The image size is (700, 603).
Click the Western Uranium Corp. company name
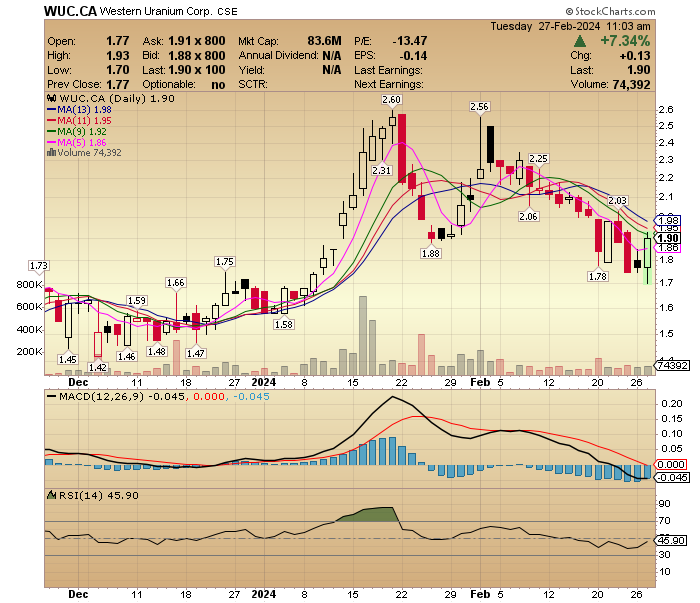click(x=156, y=11)
